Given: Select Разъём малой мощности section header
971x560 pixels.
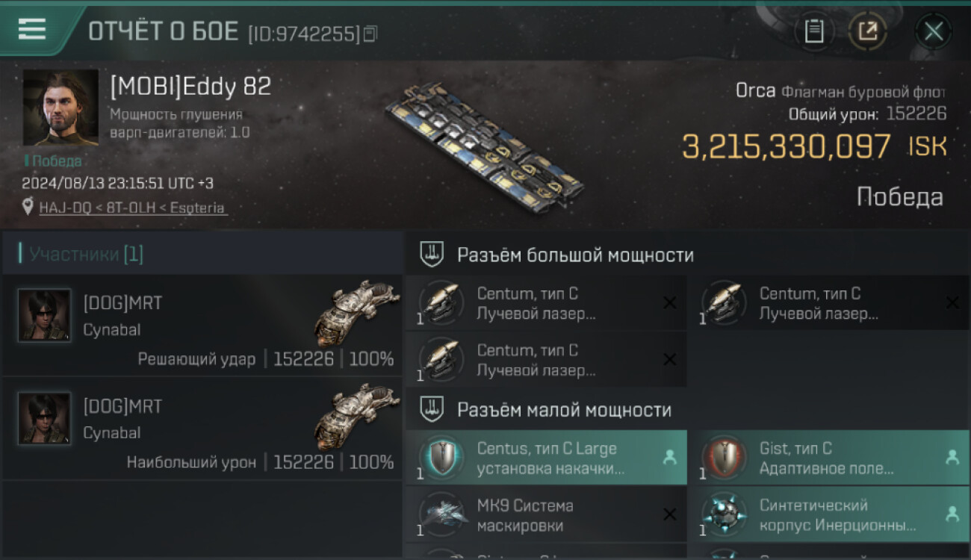Looking at the screenshot, I should click(687, 409).
